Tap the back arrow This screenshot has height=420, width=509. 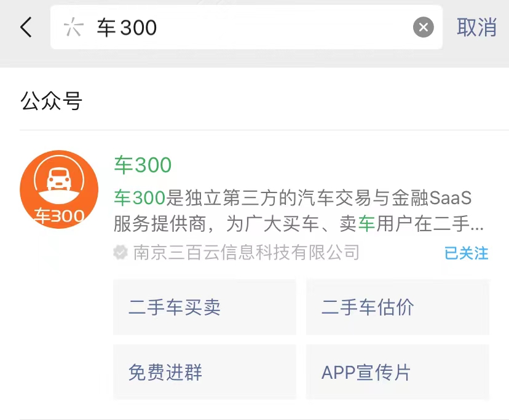pyautogui.click(x=26, y=27)
